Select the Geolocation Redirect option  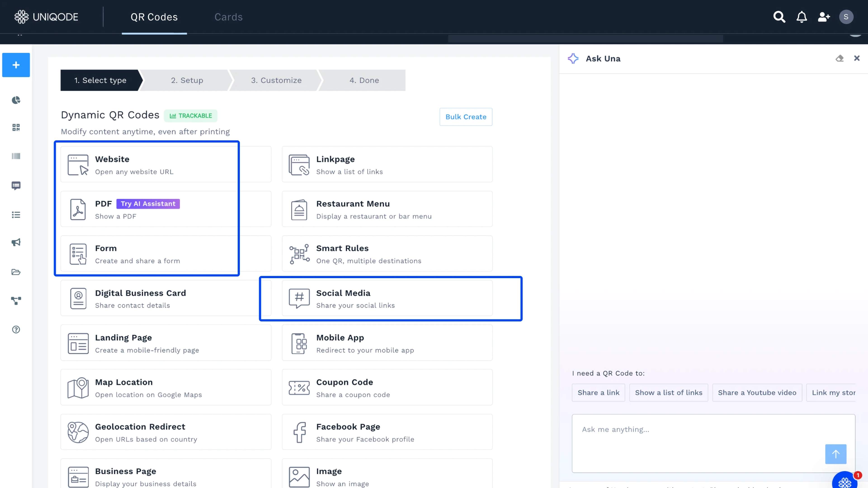click(166, 432)
